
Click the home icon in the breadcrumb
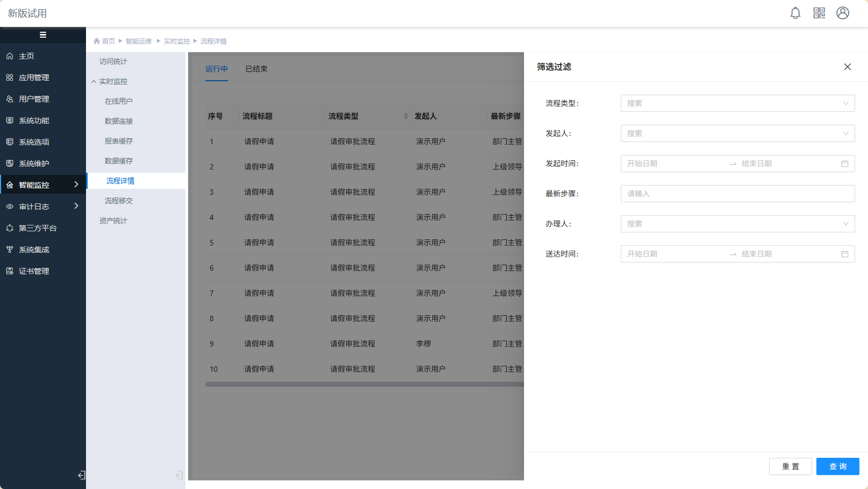tap(97, 41)
